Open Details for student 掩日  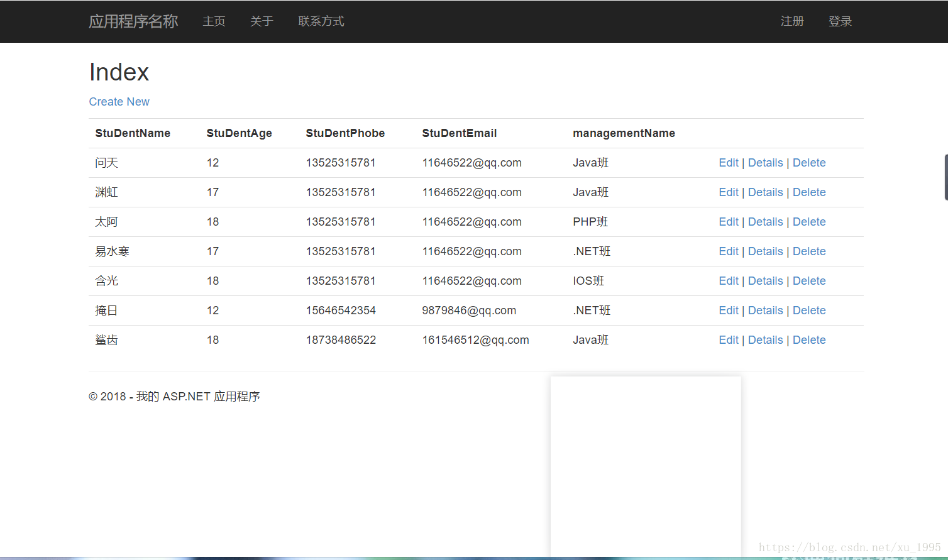tap(766, 310)
